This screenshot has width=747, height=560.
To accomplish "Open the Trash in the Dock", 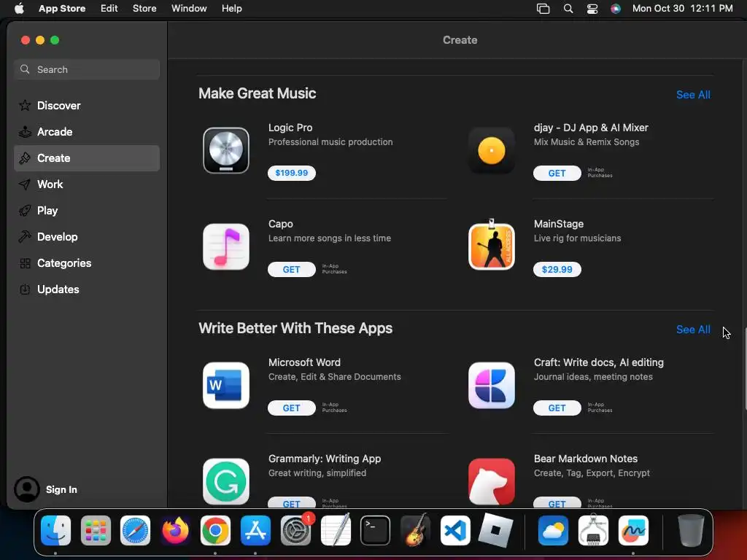I will coord(691,530).
